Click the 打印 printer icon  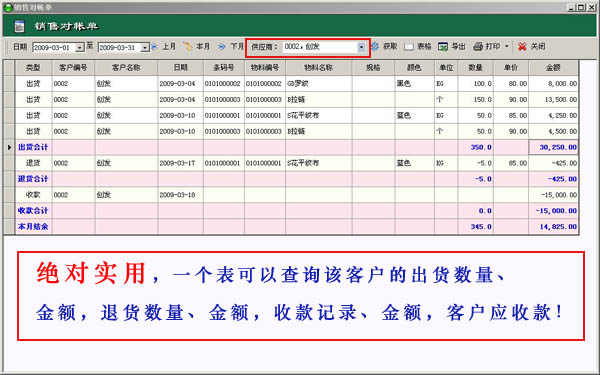tap(478, 47)
